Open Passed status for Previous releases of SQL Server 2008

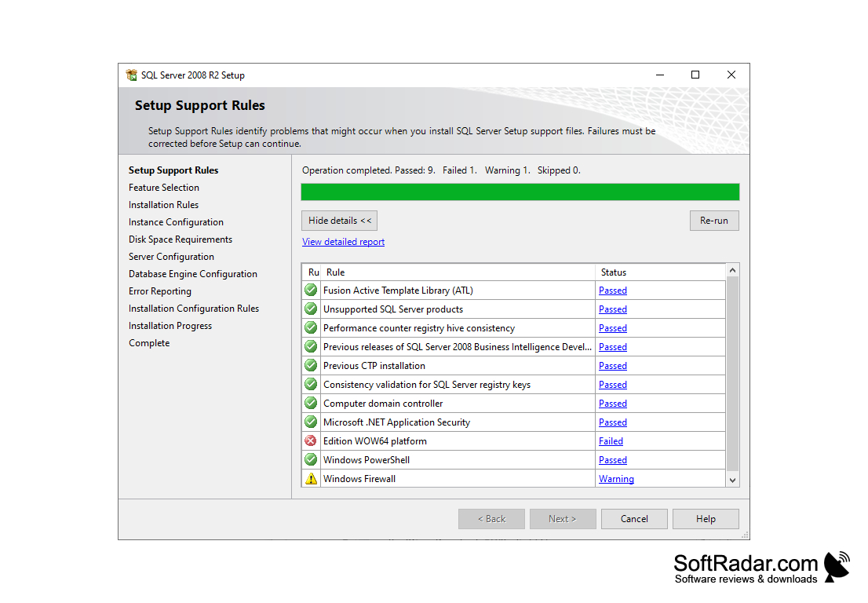tap(613, 346)
